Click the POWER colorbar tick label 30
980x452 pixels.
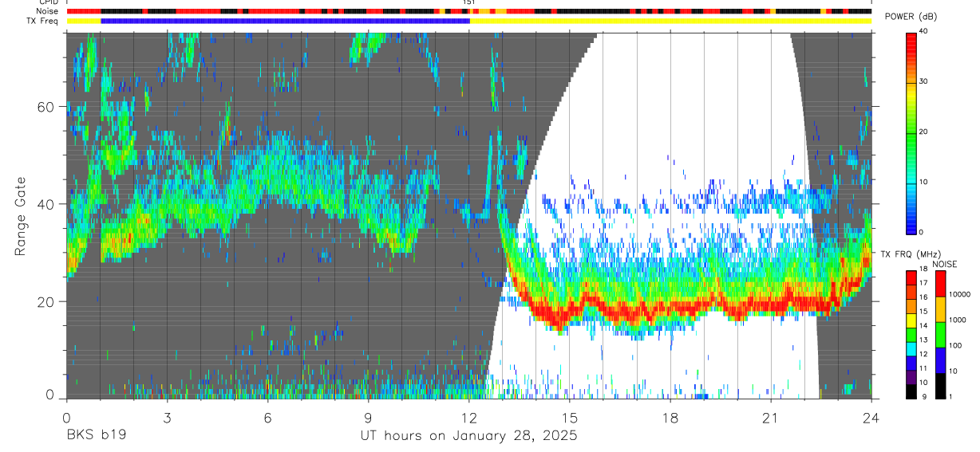pos(923,82)
